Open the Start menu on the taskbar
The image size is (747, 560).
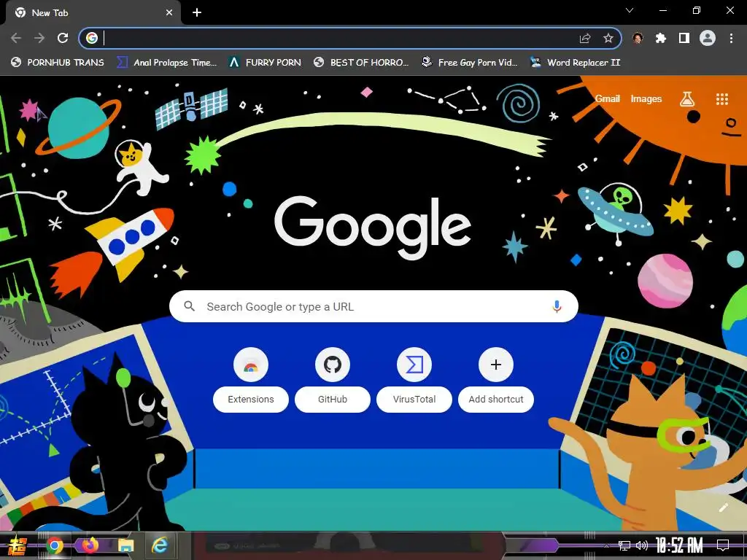click(18, 545)
